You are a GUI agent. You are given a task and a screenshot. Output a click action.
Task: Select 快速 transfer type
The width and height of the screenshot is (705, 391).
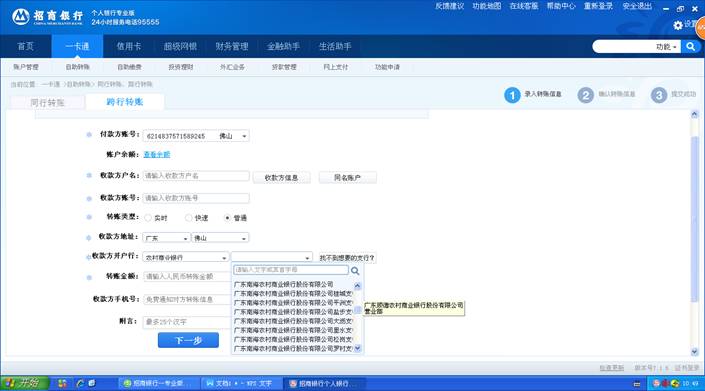tap(189, 218)
